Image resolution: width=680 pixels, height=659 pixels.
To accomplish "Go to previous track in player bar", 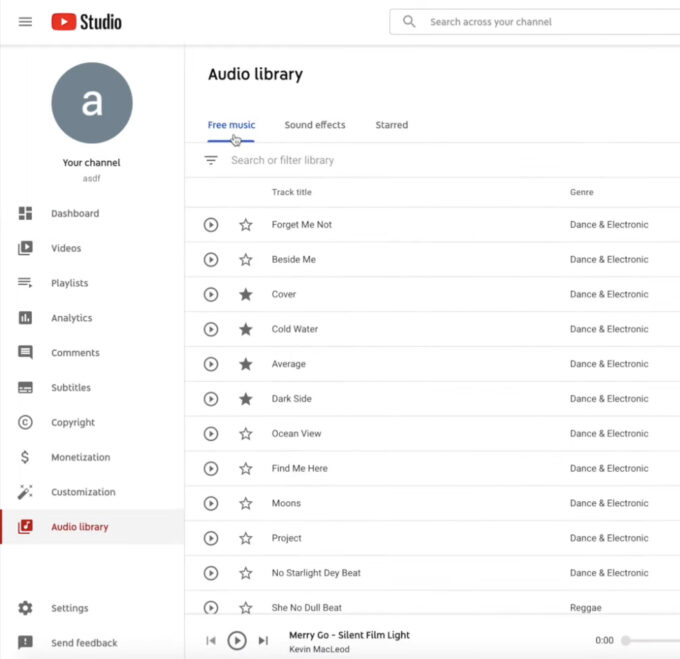I will click(211, 640).
